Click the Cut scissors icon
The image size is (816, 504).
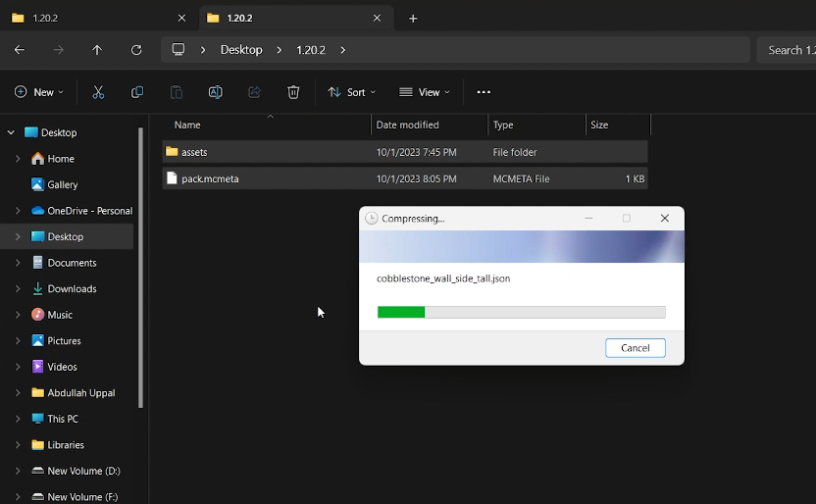tap(98, 92)
